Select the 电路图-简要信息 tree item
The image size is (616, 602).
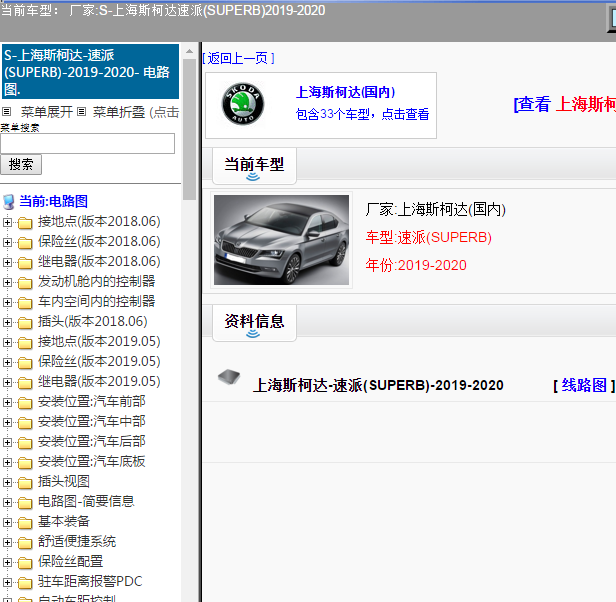point(86,502)
